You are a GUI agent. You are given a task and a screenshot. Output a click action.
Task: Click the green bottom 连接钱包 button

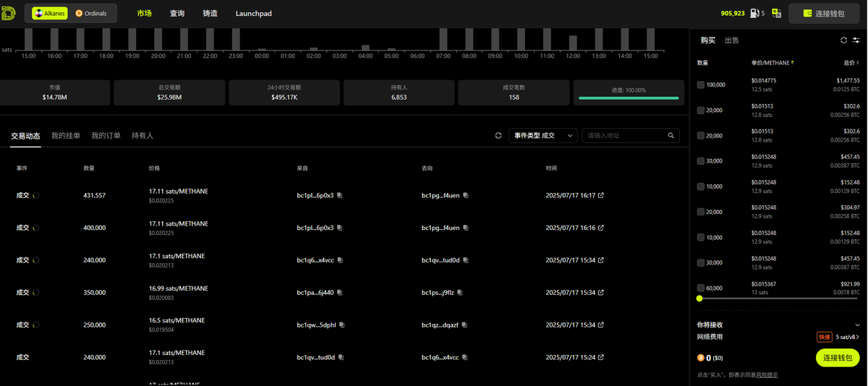click(838, 358)
